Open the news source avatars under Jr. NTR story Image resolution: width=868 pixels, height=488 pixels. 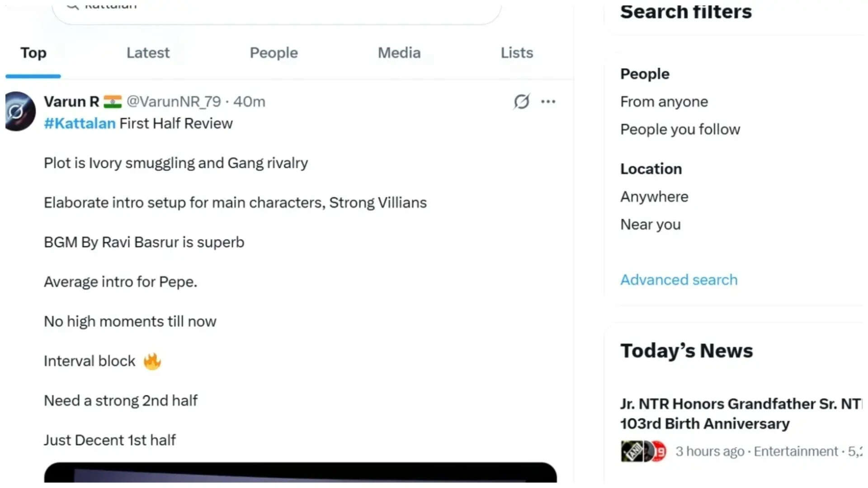[x=644, y=451]
